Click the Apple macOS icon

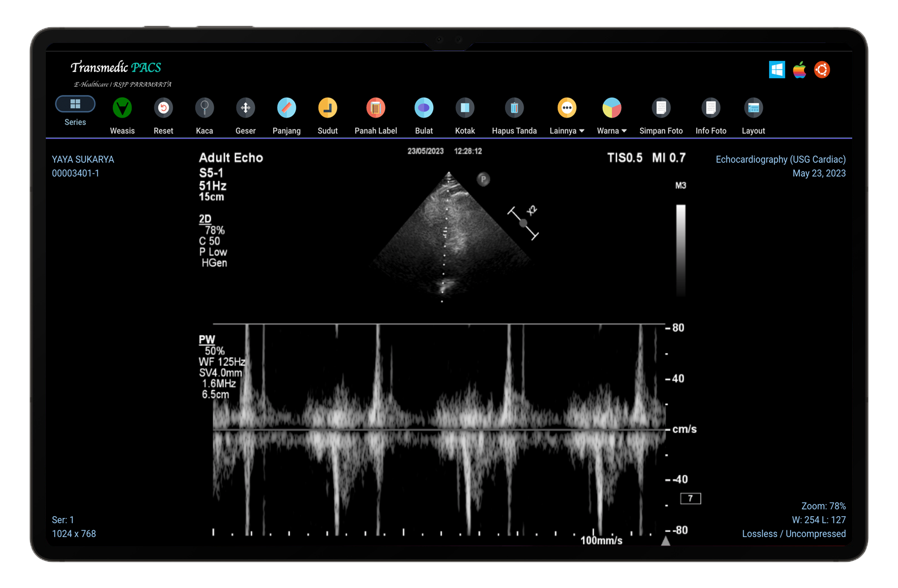800,70
